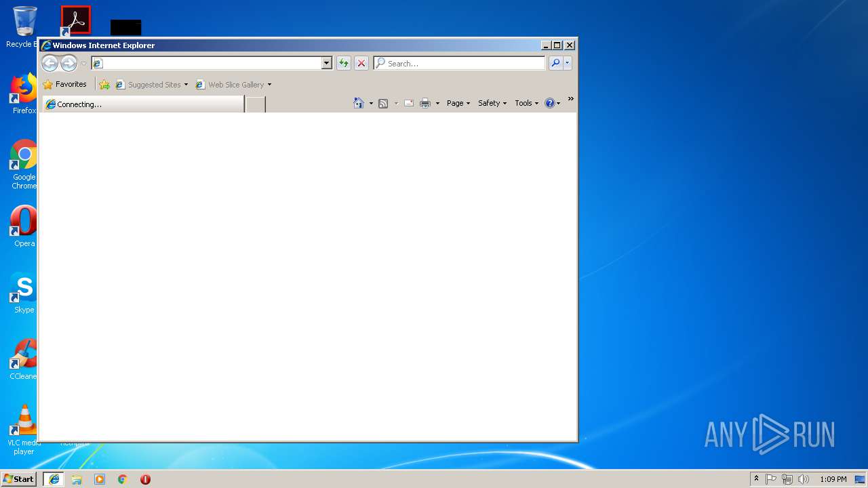Click the Read Mail envelope icon

[x=409, y=103]
